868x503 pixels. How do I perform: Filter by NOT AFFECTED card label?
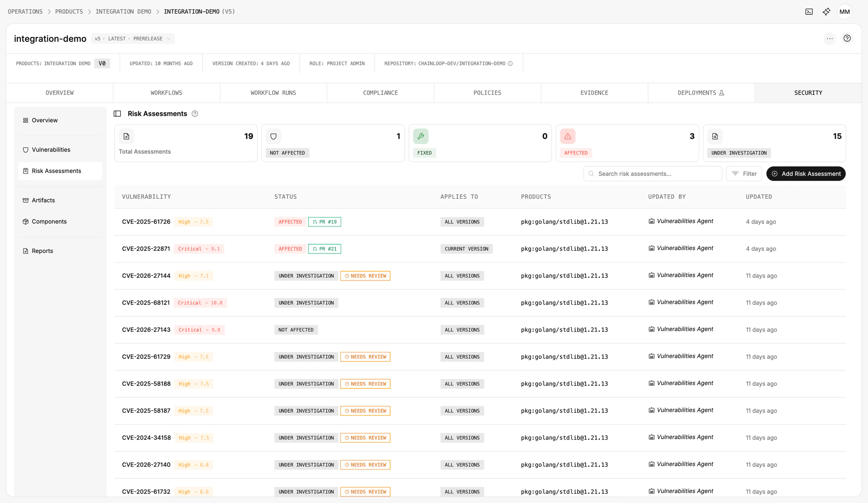pyautogui.click(x=287, y=153)
